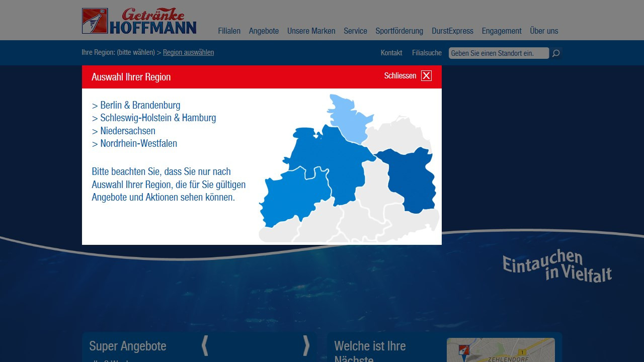This screenshot has height=362, width=644.
Task: Open the Filialsuche link
Action: click(427, 53)
